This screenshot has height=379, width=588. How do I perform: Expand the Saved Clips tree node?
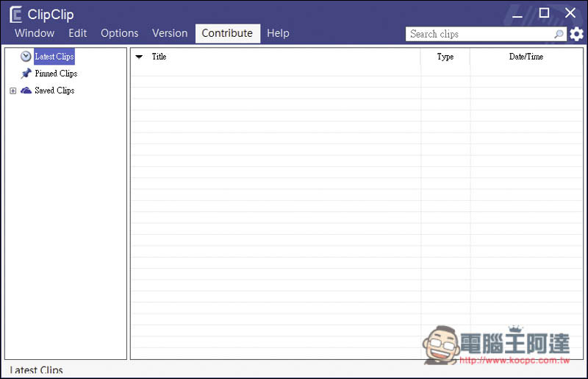[13, 91]
